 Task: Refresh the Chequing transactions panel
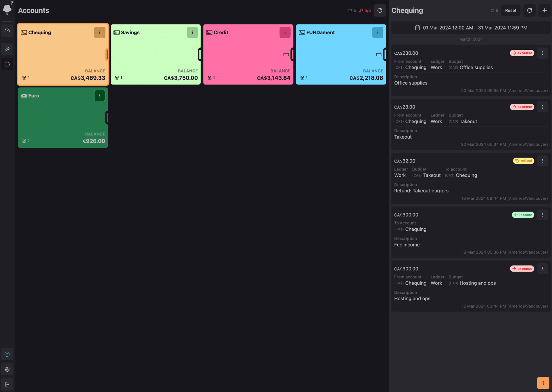[529, 10]
